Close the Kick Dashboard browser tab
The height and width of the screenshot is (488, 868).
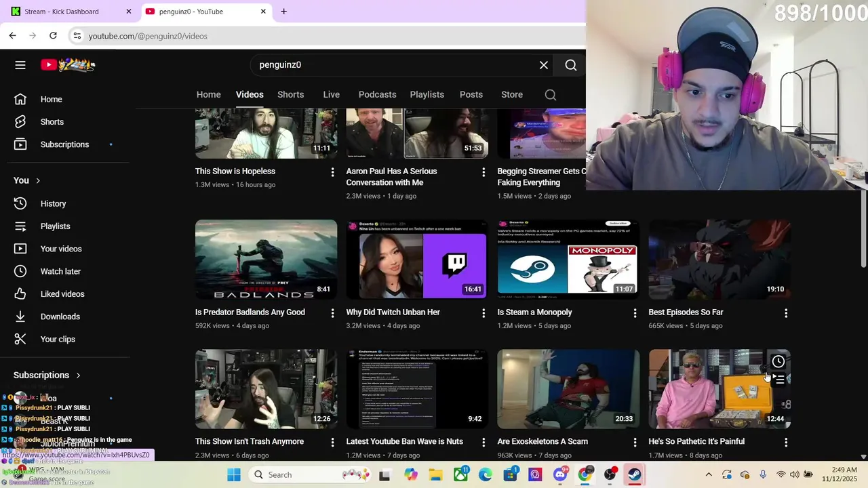[129, 12]
